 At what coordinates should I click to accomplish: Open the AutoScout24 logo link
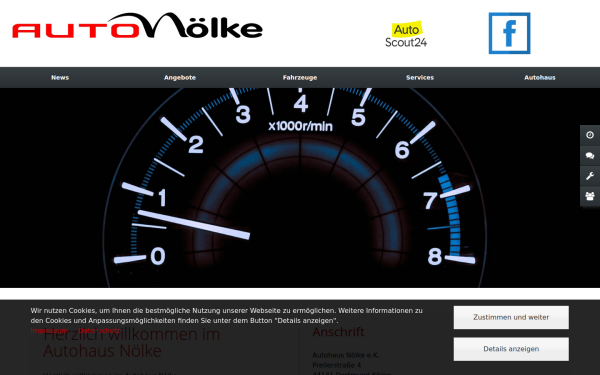[406, 34]
